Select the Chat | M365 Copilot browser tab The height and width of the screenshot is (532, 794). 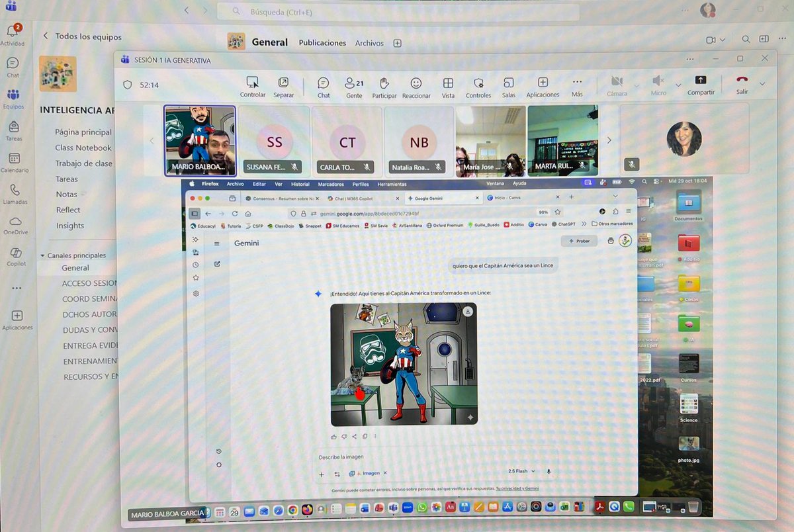(363, 198)
